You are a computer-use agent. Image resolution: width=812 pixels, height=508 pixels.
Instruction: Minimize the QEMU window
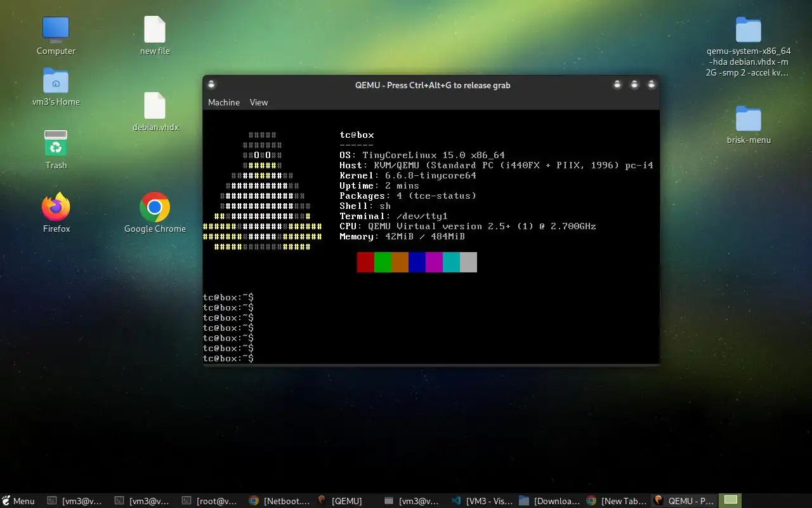click(617, 85)
